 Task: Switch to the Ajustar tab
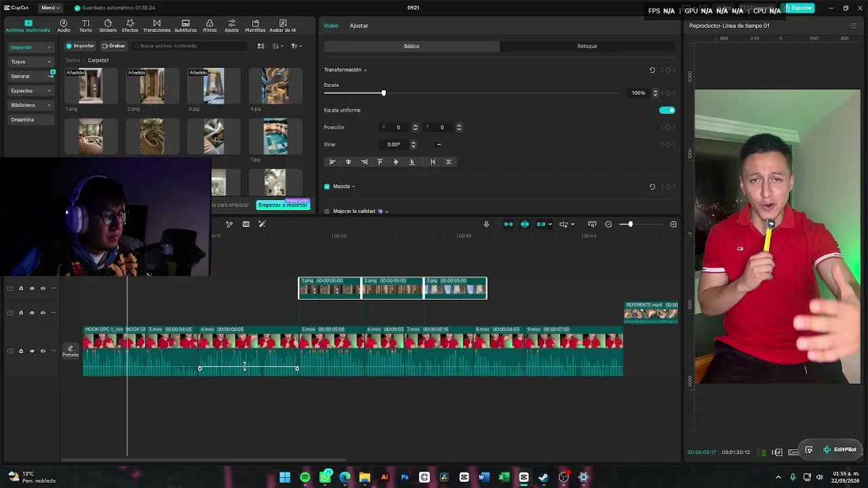tap(359, 26)
